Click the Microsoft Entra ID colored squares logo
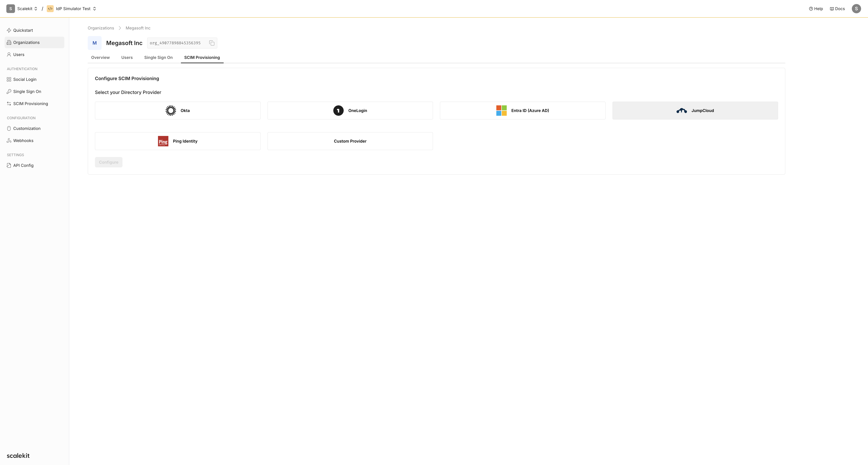 click(x=501, y=111)
